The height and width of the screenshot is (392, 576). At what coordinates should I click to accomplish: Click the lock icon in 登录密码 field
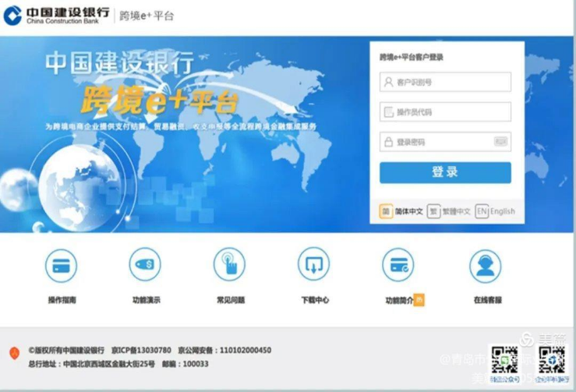pos(388,142)
